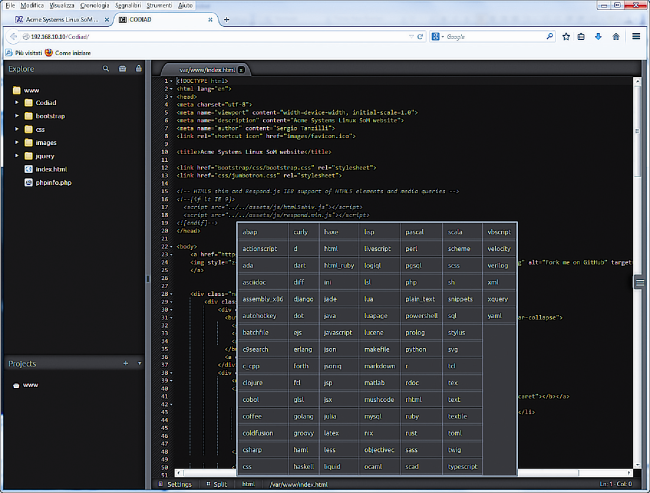Open the File menu
This screenshot has width=650, height=493.
click(10, 5)
